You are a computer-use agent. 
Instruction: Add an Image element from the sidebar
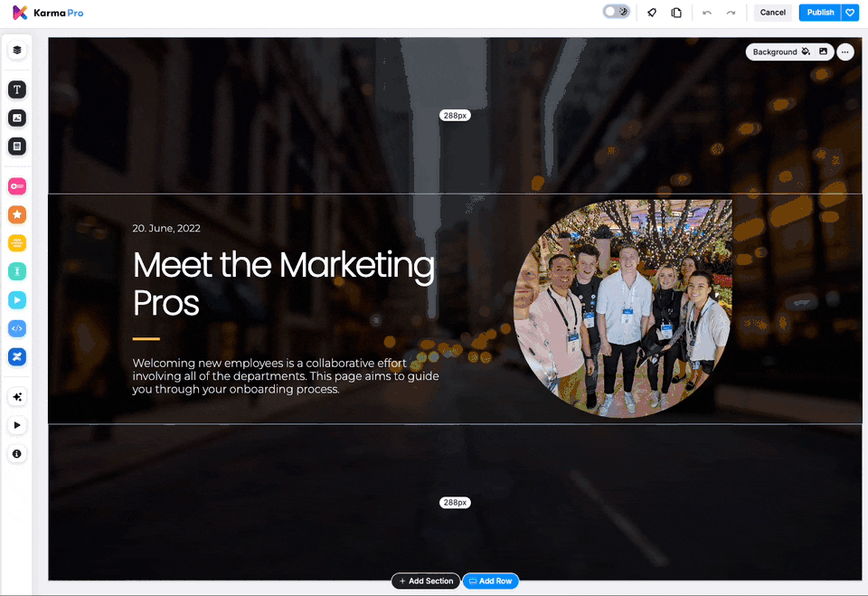(16, 118)
